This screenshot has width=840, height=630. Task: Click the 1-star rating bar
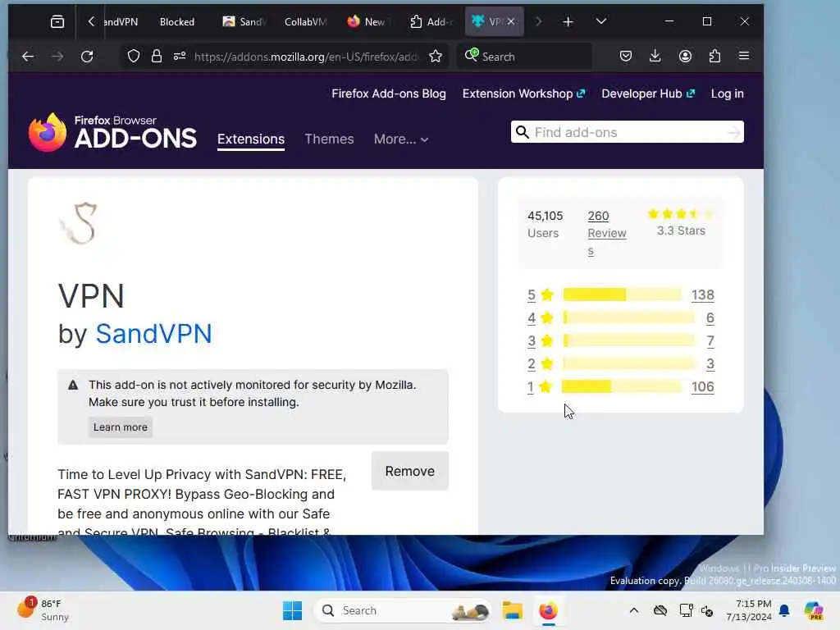[x=622, y=387]
